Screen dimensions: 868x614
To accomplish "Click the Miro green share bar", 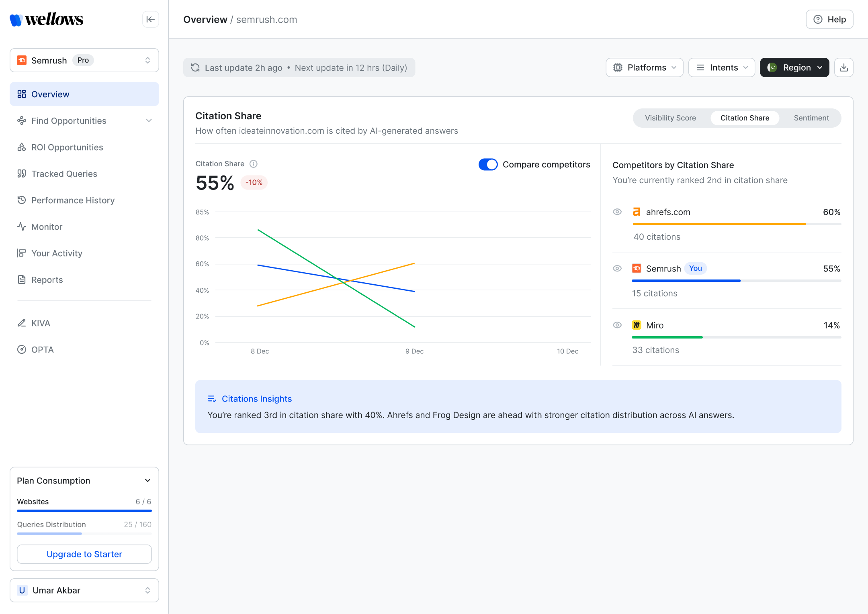I will 667,337.
